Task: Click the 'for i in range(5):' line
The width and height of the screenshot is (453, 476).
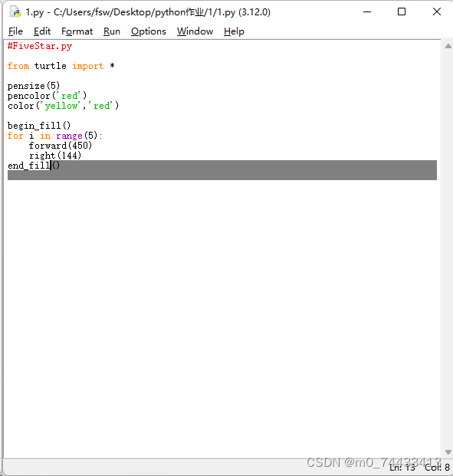Action: (55, 136)
